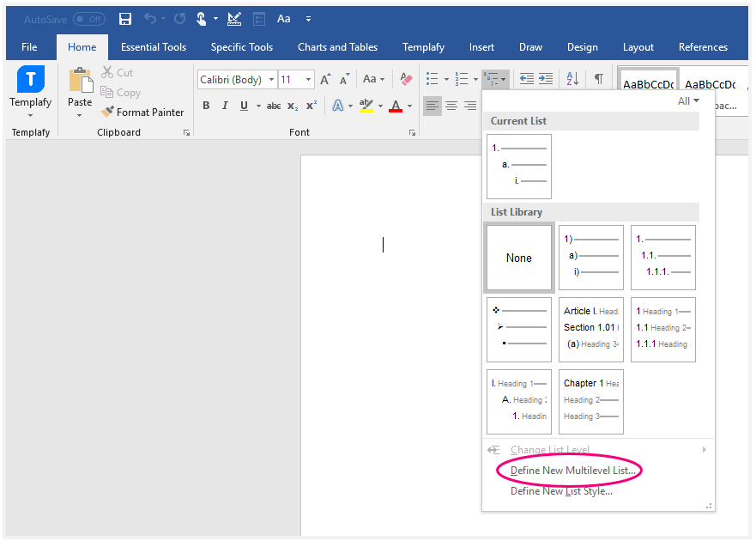Toggle the AutoSave switch
Screen dimensions: 756x547
[89, 19]
